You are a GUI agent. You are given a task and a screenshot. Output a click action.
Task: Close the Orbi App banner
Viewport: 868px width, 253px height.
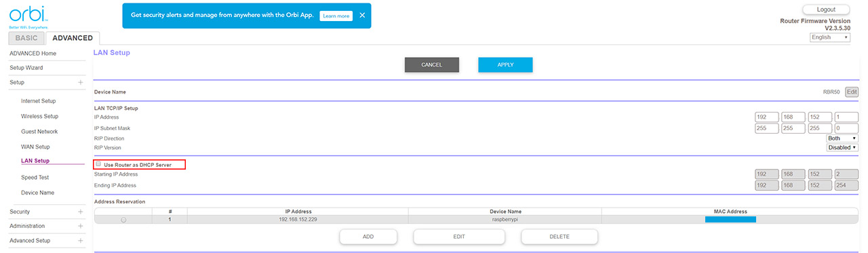point(362,15)
